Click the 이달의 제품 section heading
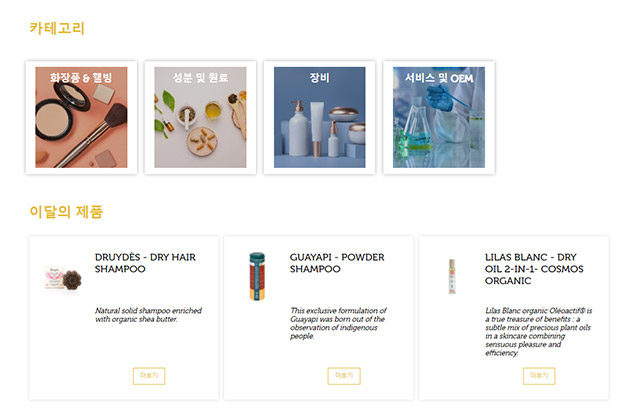640x420 pixels. point(66,212)
